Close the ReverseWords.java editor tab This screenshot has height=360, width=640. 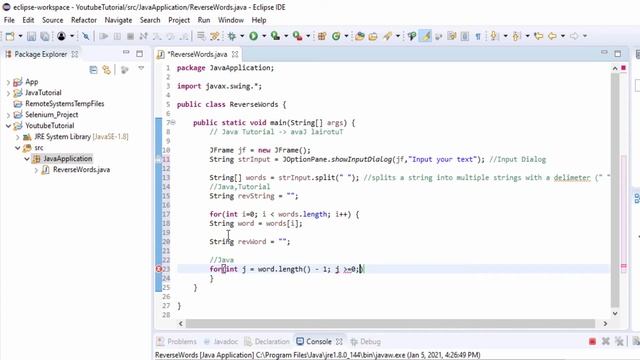pyautogui.click(x=235, y=54)
